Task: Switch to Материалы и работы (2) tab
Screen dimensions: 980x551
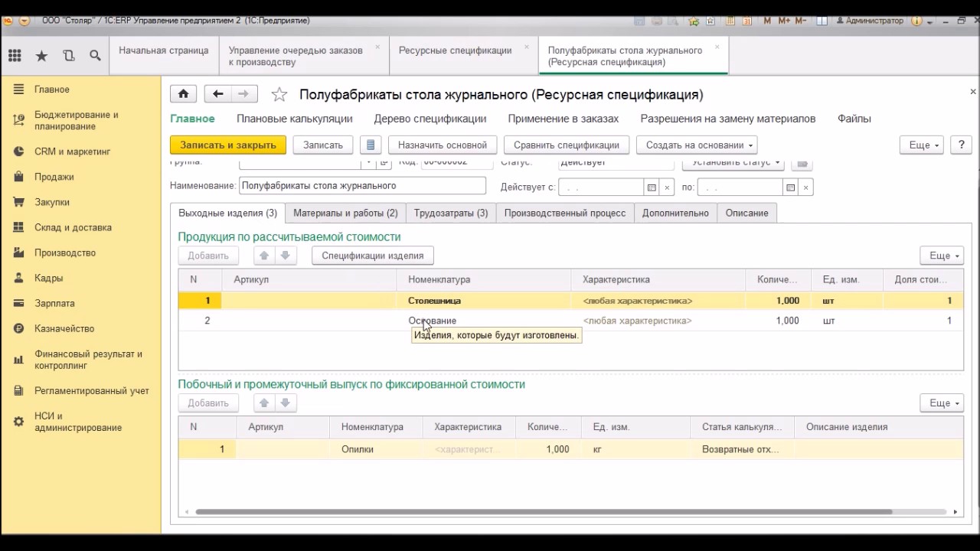Action: (x=345, y=213)
